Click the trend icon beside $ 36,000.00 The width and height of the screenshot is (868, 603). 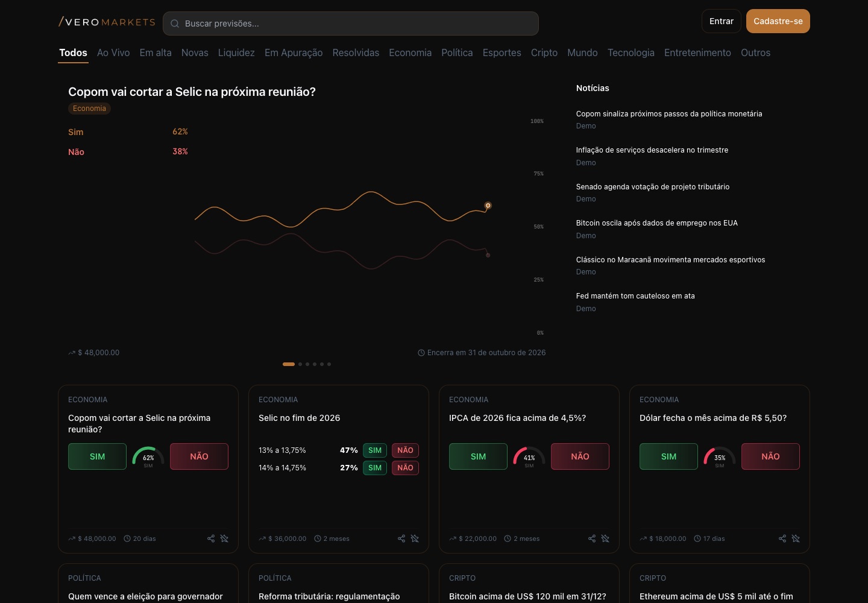click(x=262, y=538)
